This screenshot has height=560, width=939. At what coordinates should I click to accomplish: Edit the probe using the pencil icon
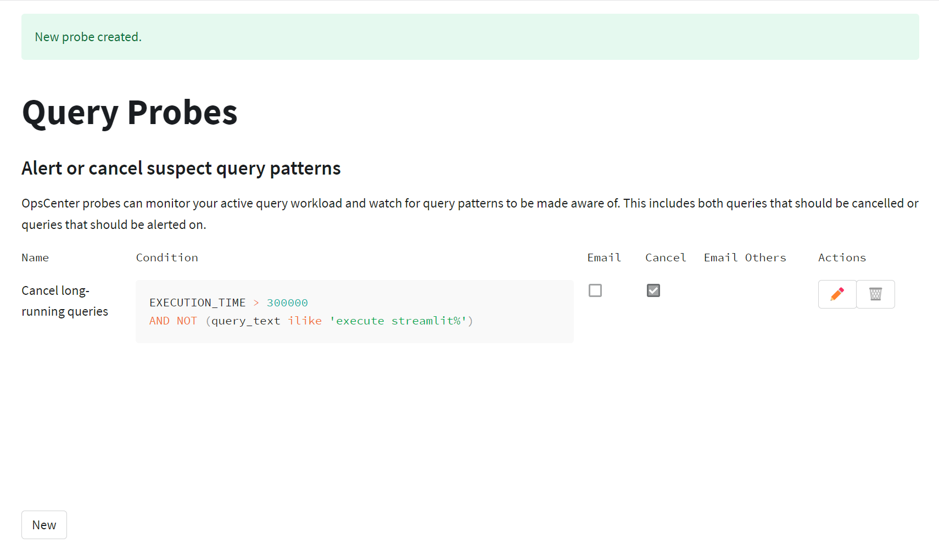[x=837, y=294]
